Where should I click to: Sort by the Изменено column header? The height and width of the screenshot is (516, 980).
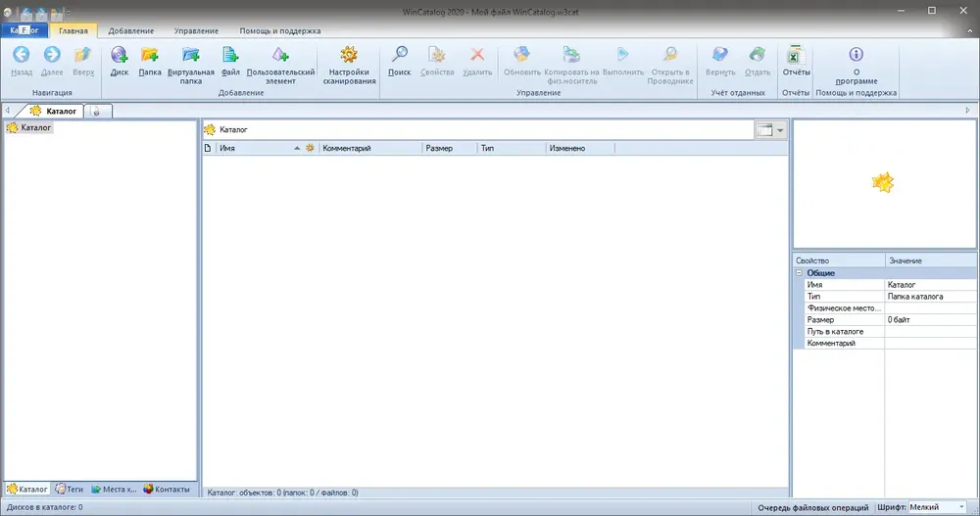[580, 148]
